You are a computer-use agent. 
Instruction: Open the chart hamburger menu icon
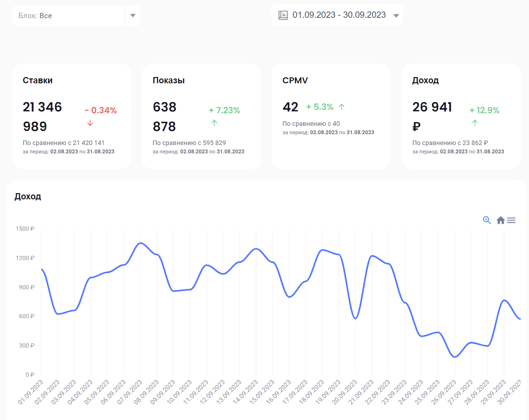511,220
